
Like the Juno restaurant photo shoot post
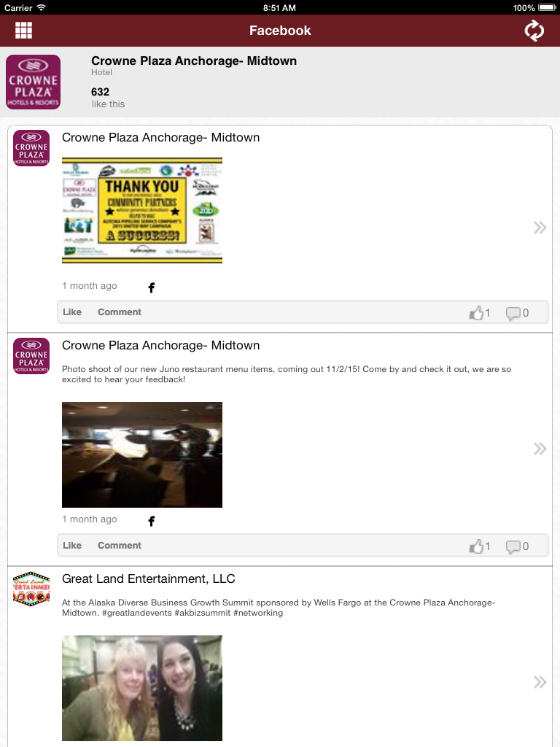tap(72, 546)
